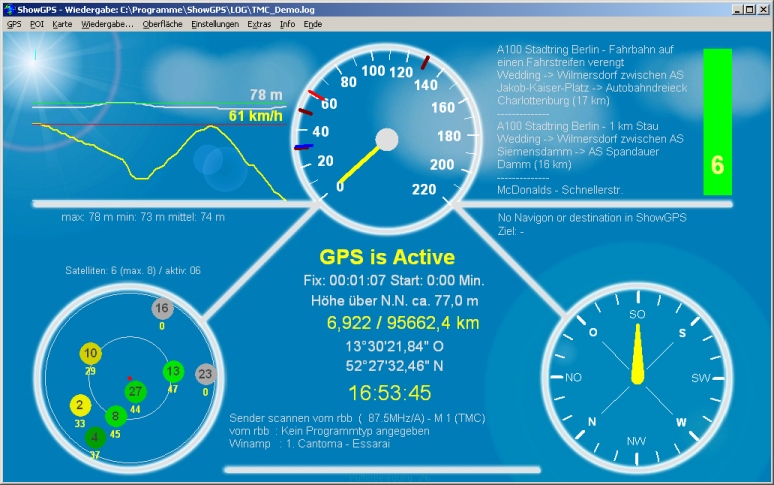Click the ShowGPS title bar icon
Viewport: 774px width, 485px height.
(9, 9)
